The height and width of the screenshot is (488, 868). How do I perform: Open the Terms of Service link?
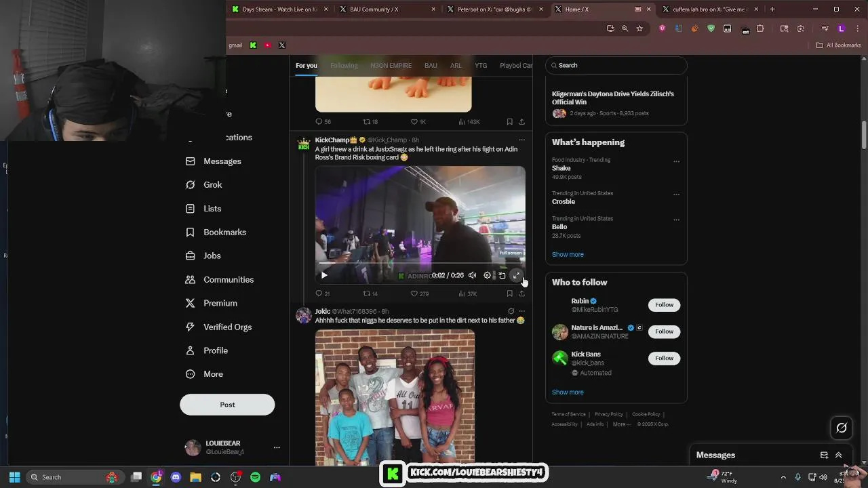click(x=568, y=414)
